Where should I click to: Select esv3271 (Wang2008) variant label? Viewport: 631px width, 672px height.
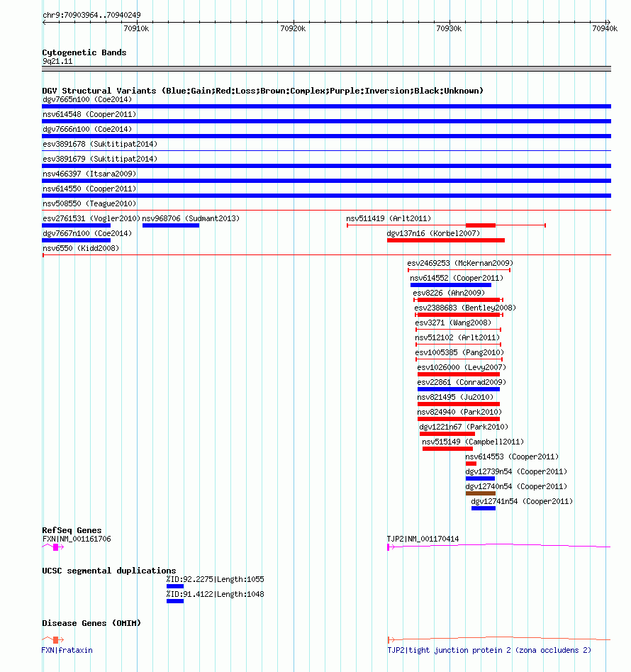point(453,323)
